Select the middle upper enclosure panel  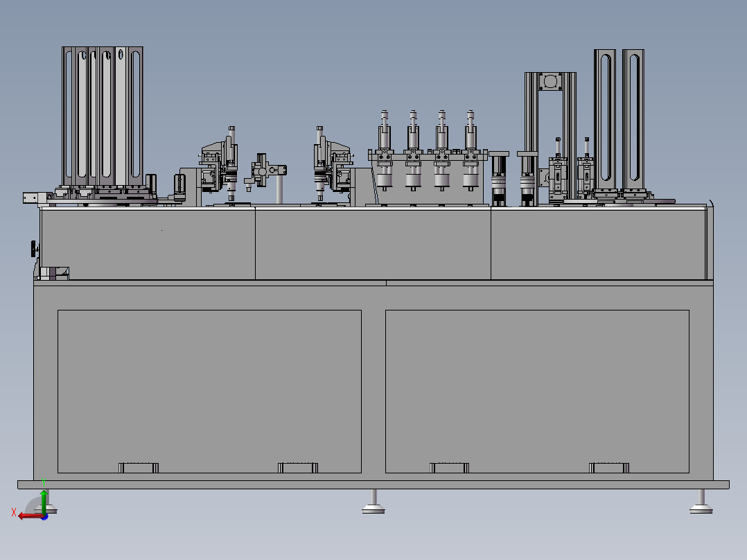coord(373,244)
